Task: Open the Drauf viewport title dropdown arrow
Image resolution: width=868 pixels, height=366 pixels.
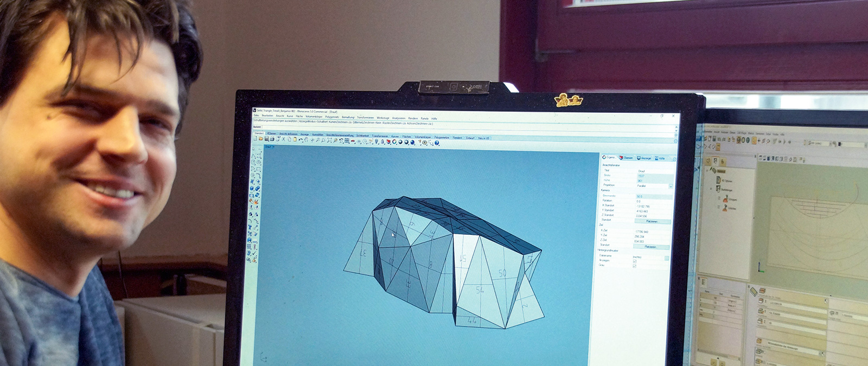Action: [274, 147]
